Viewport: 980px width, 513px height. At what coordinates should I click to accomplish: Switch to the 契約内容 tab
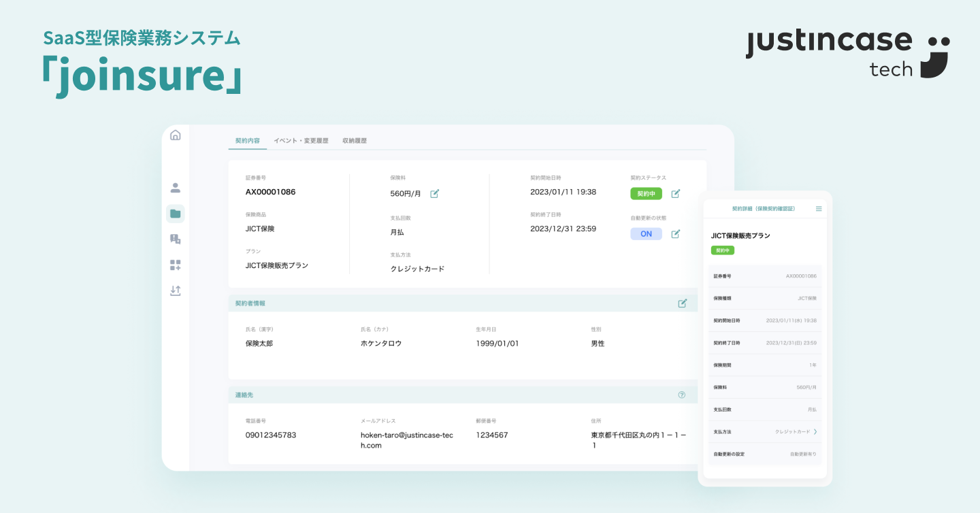point(248,141)
